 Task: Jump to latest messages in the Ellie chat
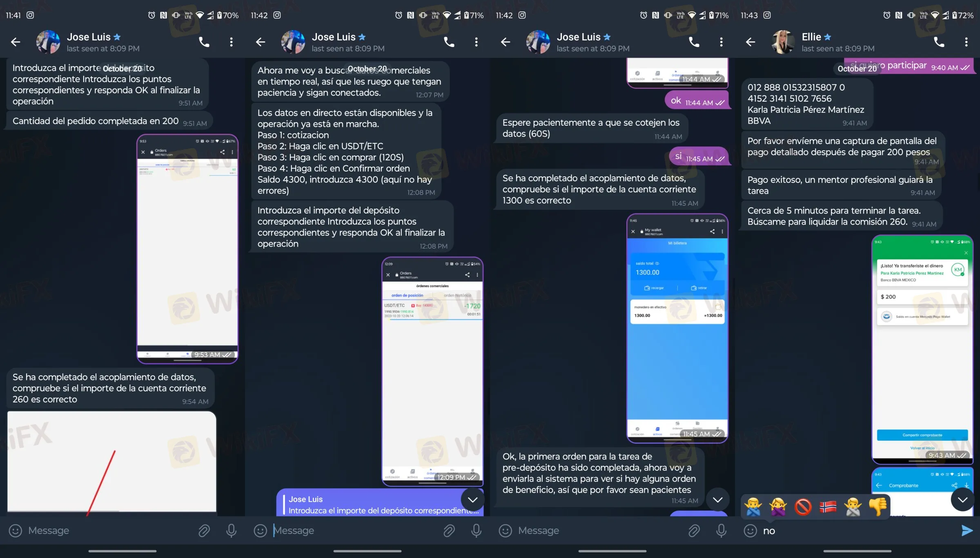point(962,500)
